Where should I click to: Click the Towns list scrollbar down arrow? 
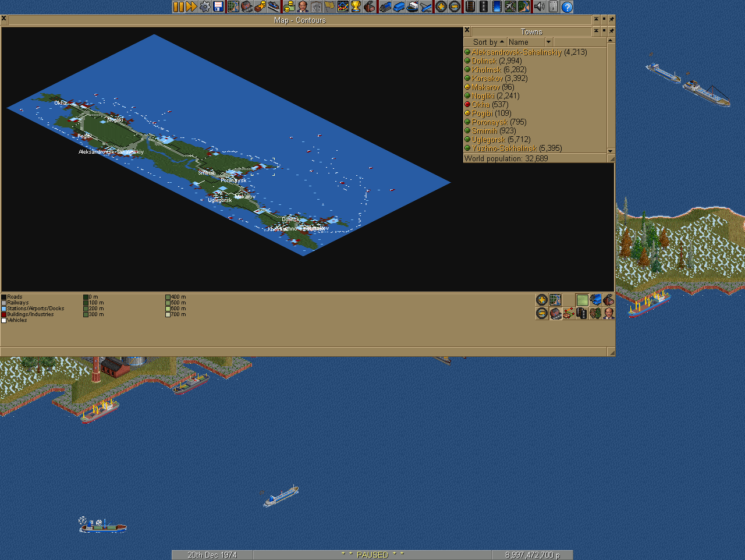pyautogui.click(x=611, y=150)
